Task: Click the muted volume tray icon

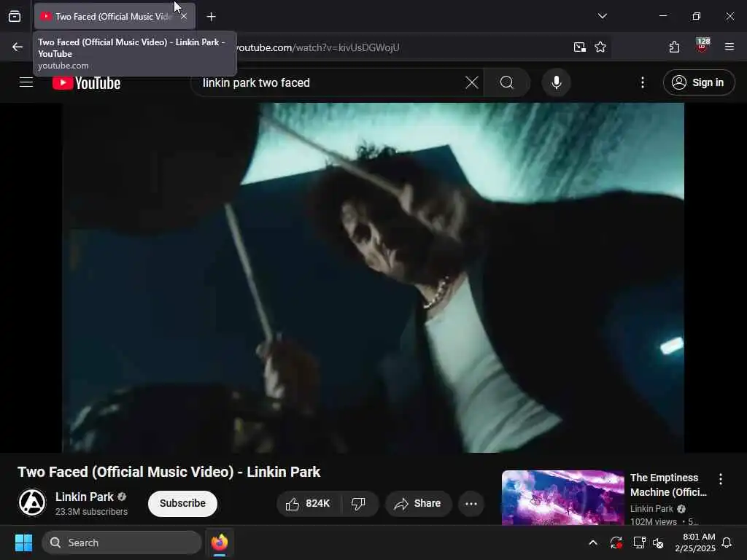Action: coord(659,542)
